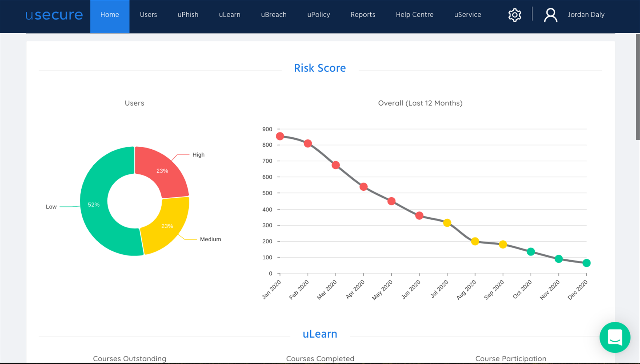The width and height of the screenshot is (640, 364).
Task: Open the uPhish menu item
Action: pyautogui.click(x=188, y=15)
